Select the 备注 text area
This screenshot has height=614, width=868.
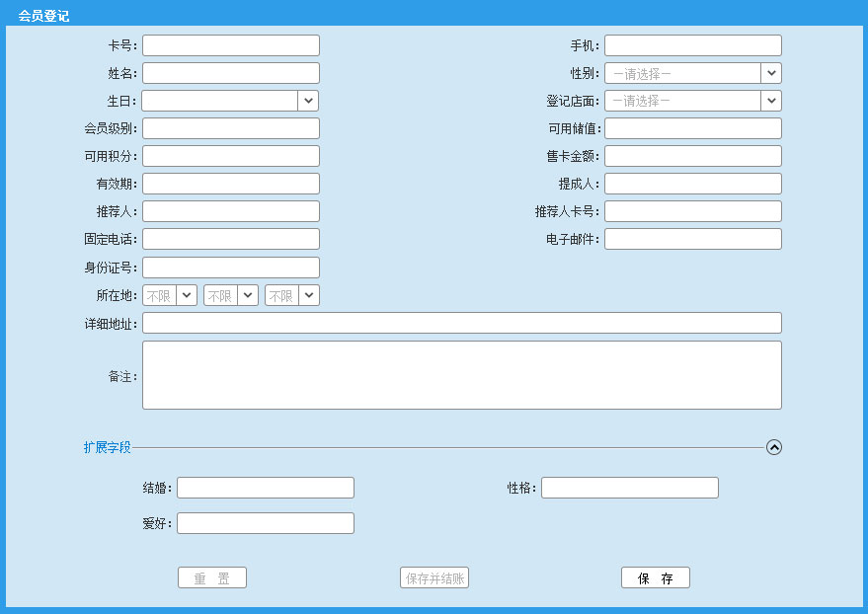(461, 375)
